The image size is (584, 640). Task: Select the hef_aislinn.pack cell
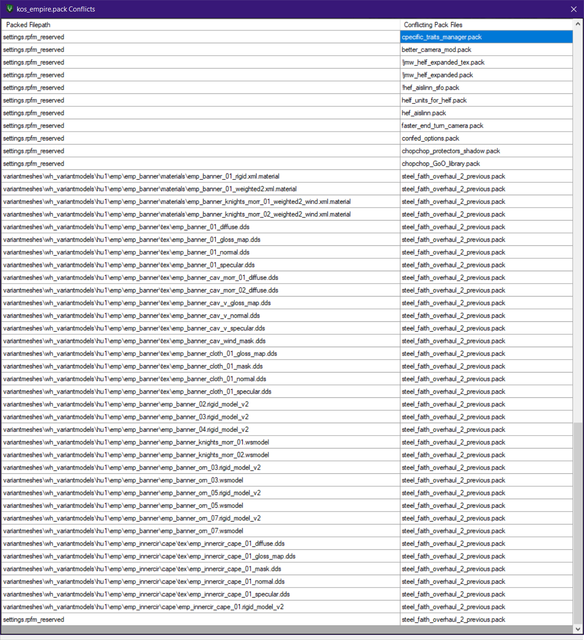click(486, 113)
